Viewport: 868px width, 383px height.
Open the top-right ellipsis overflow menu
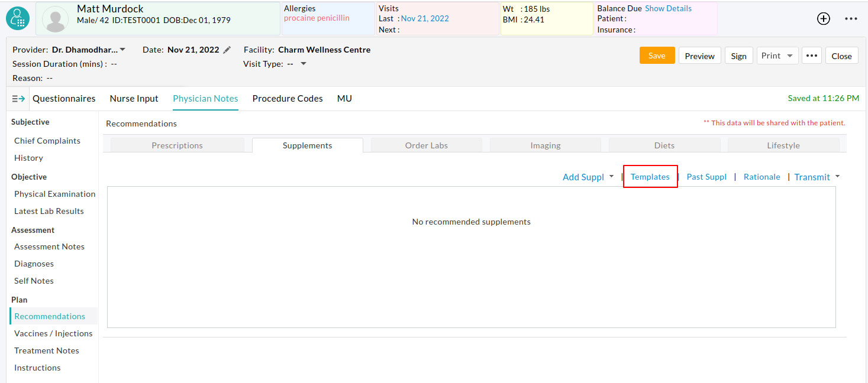point(851,18)
